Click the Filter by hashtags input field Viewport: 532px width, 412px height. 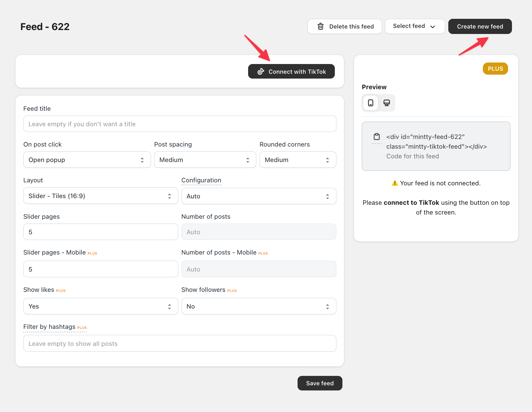[x=180, y=343]
